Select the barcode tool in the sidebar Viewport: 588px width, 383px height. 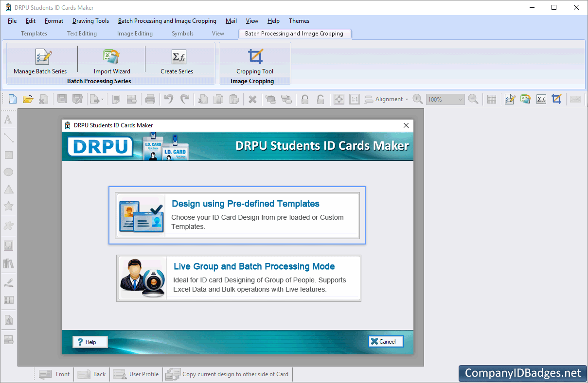(8, 300)
